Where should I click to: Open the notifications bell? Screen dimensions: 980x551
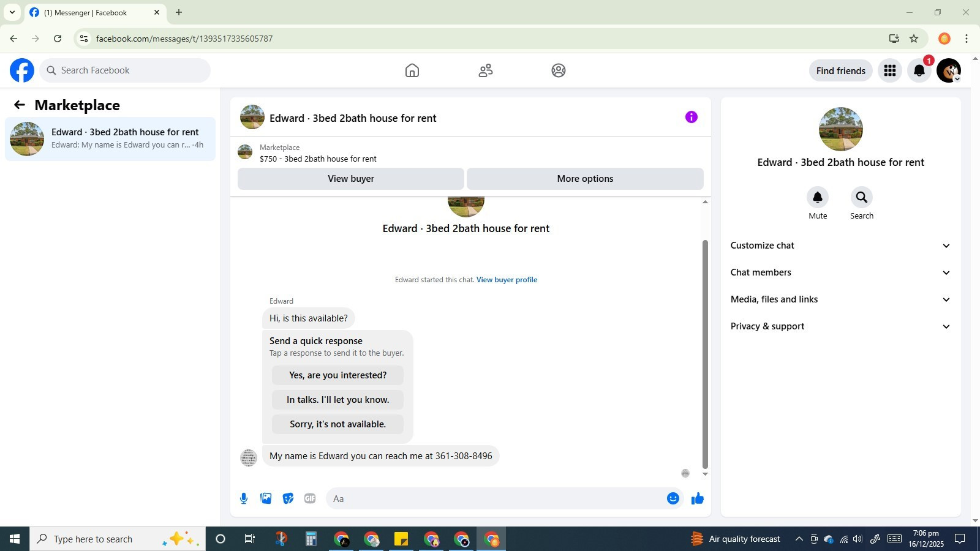919,70
